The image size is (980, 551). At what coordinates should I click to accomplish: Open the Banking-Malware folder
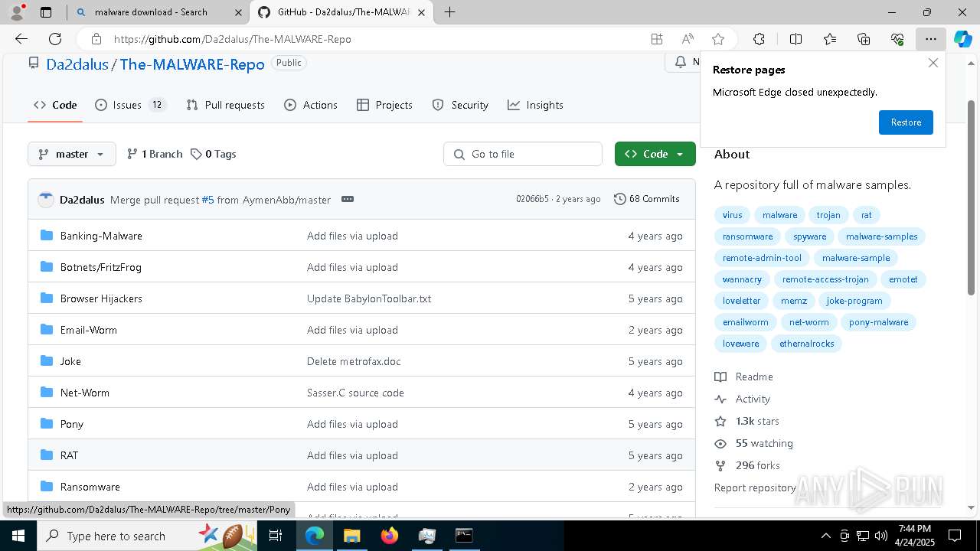pyautogui.click(x=101, y=236)
